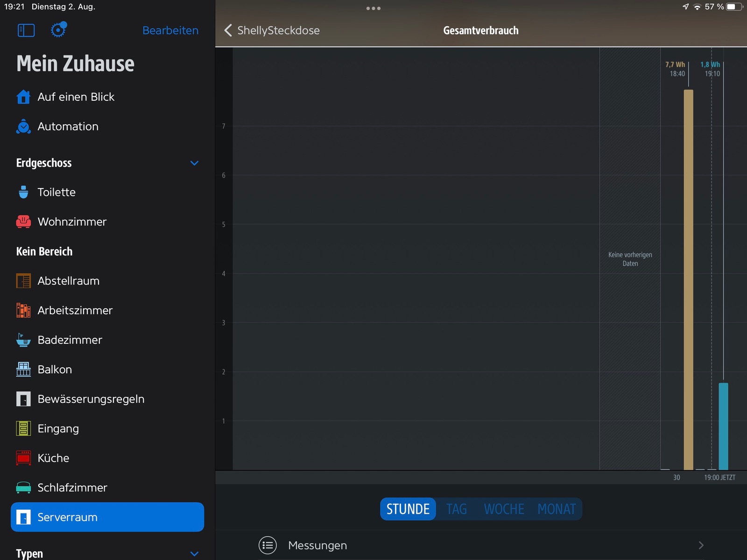Select Serverraum in the sidebar

107,517
